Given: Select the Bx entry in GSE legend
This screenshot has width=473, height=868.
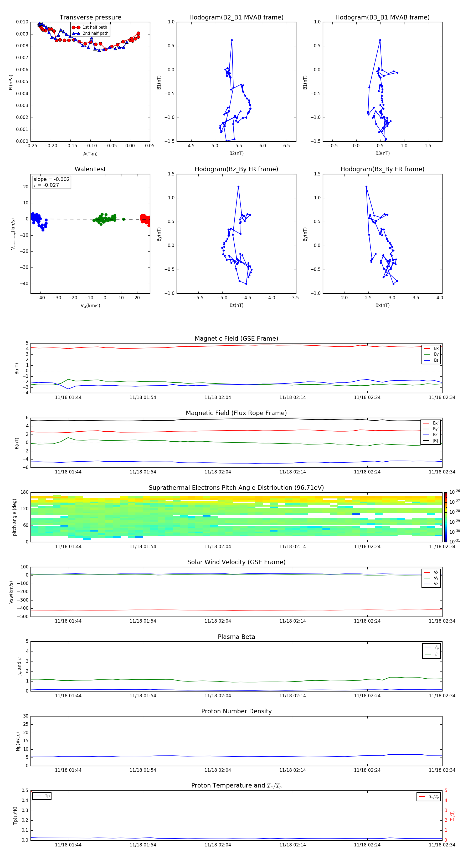Looking at the screenshot, I should point(431,349).
